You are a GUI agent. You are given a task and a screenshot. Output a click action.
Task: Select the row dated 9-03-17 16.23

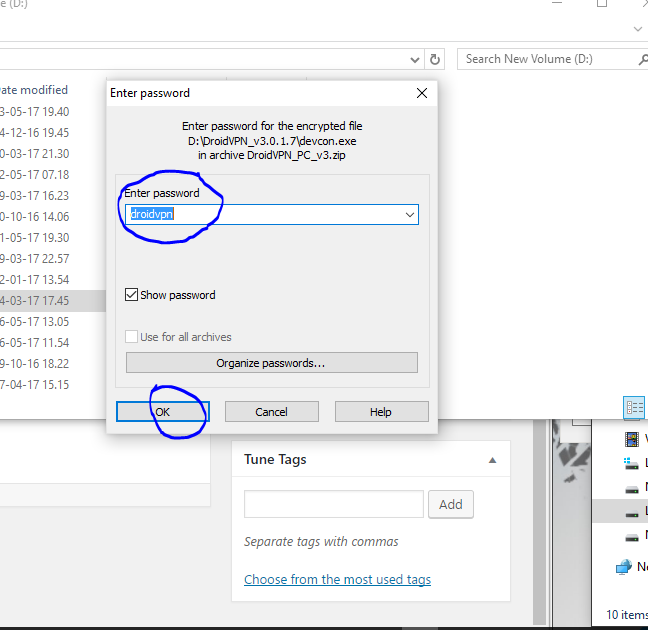[35, 196]
